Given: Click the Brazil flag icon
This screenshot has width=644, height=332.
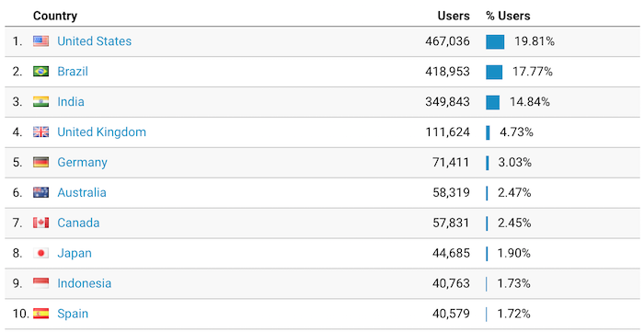Looking at the screenshot, I should click(x=40, y=72).
